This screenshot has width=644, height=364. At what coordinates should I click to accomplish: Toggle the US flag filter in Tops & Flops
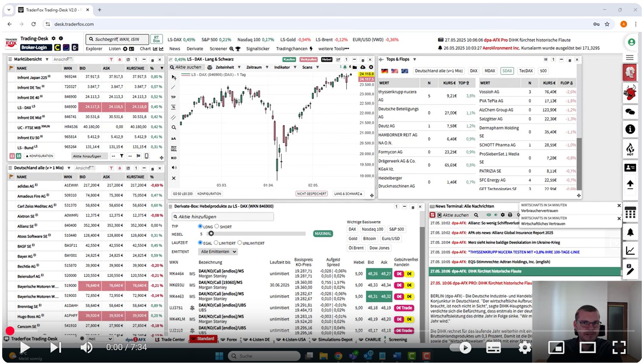pyautogui.click(x=395, y=71)
